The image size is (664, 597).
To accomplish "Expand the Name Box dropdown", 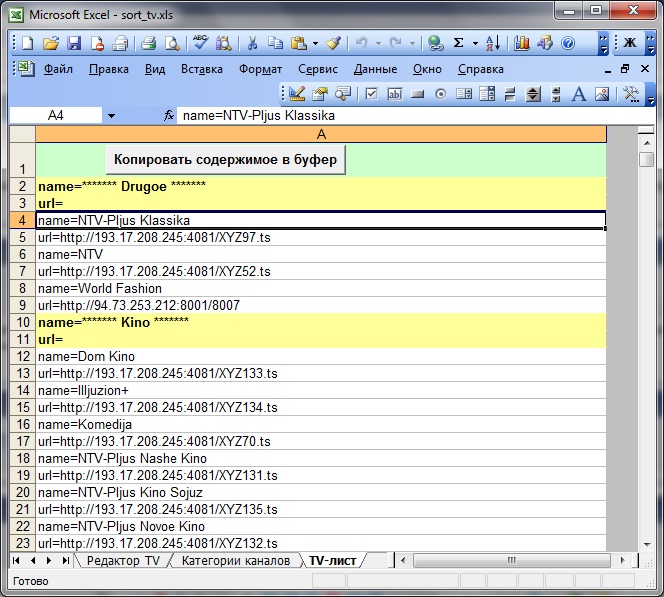I will pos(110,116).
